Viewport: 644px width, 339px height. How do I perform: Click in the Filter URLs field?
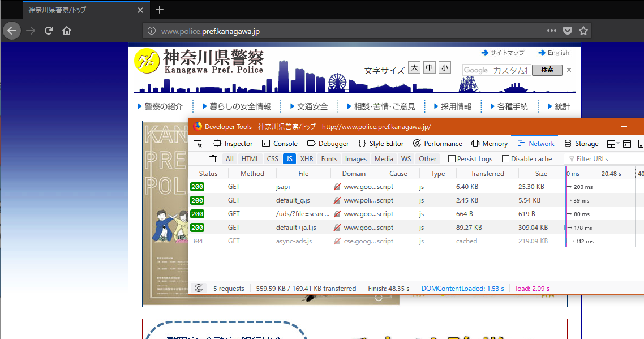point(604,159)
